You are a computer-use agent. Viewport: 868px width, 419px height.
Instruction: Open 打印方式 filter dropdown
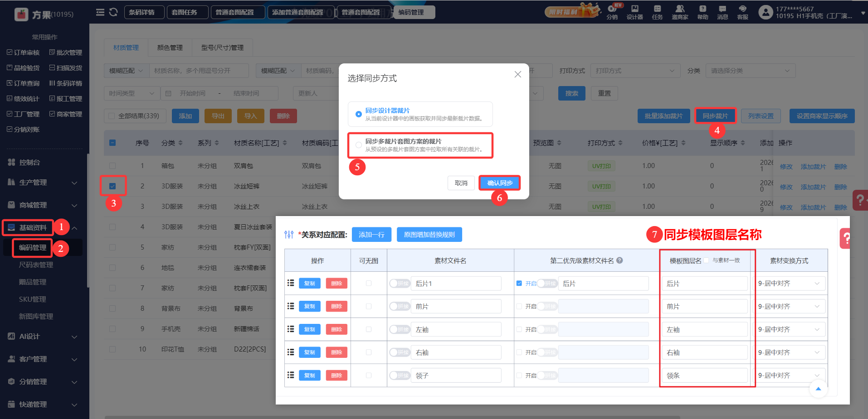coord(635,71)
